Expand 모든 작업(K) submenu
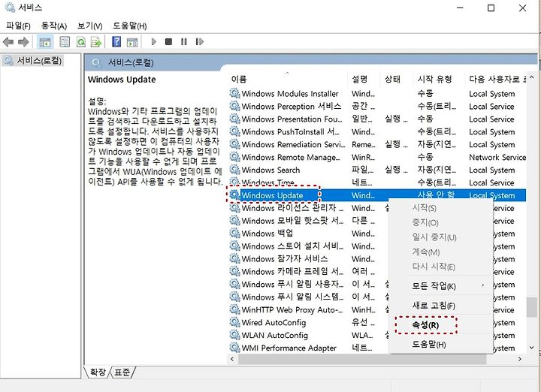 tap(434, 286)
